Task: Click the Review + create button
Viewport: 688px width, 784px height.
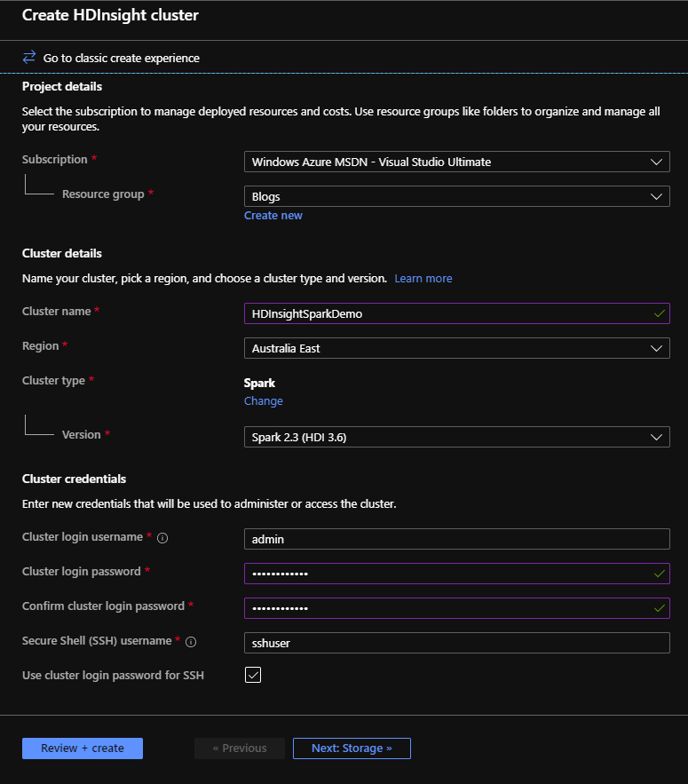Action: click(83, 748)
